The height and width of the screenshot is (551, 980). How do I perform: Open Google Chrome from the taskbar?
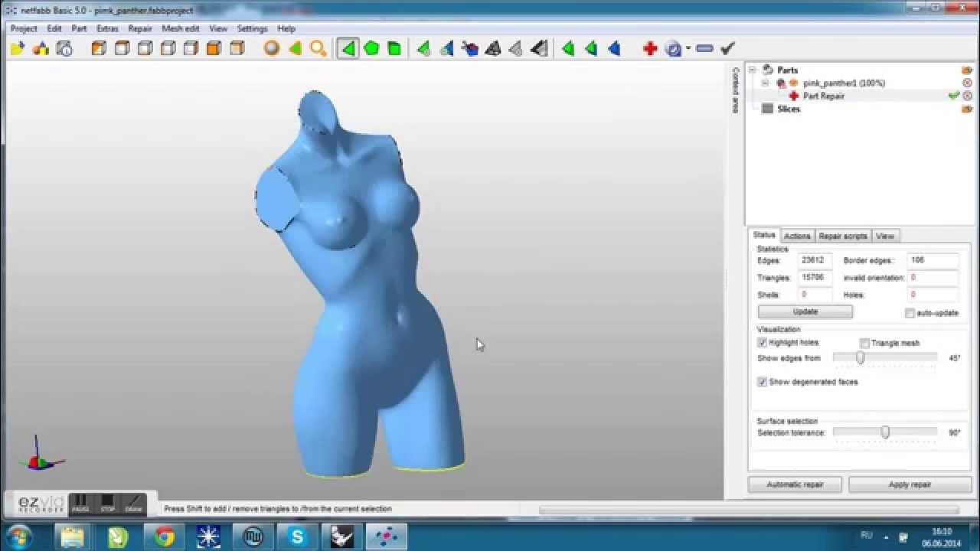[164, 536]
